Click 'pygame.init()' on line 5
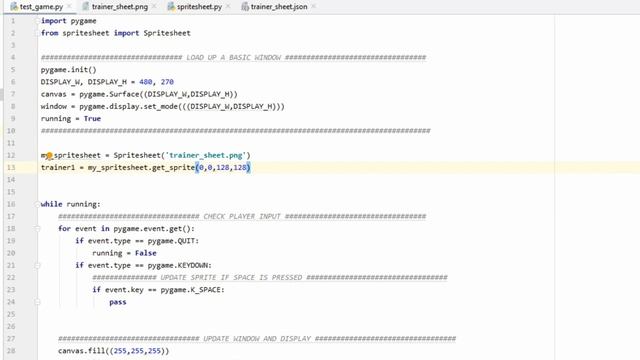Screen dimensions: 640x360 tap(69, 70)
